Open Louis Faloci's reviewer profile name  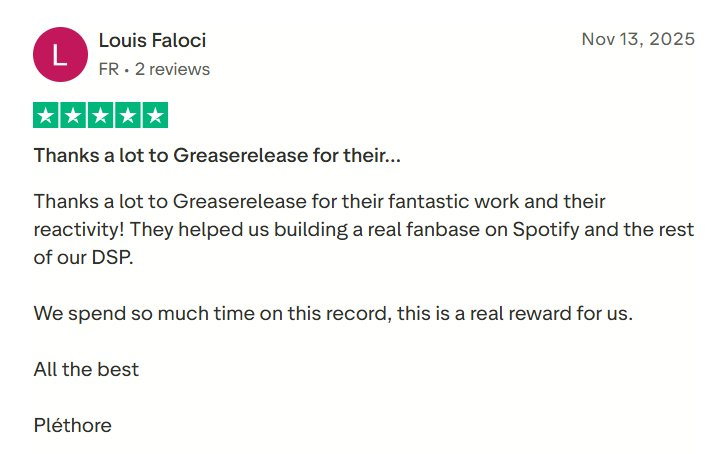[152, 40]
